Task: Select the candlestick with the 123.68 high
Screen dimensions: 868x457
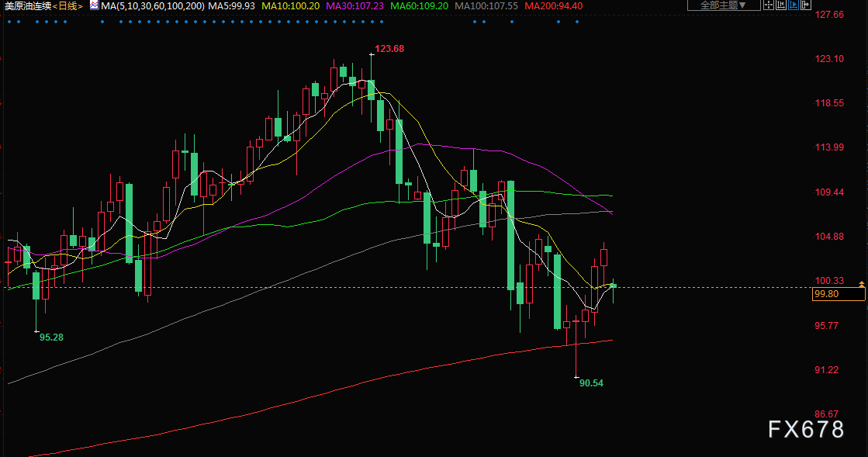Action: coord(372,90)
